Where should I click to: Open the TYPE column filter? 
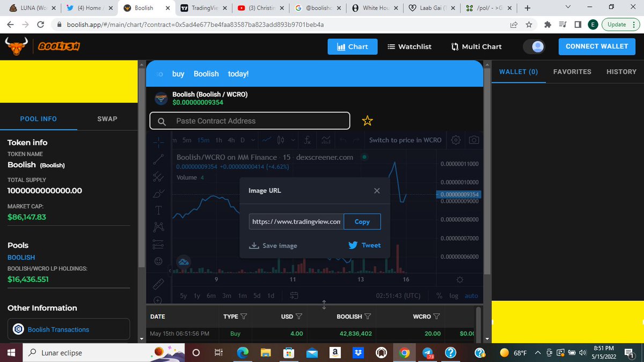click(244, 316)
